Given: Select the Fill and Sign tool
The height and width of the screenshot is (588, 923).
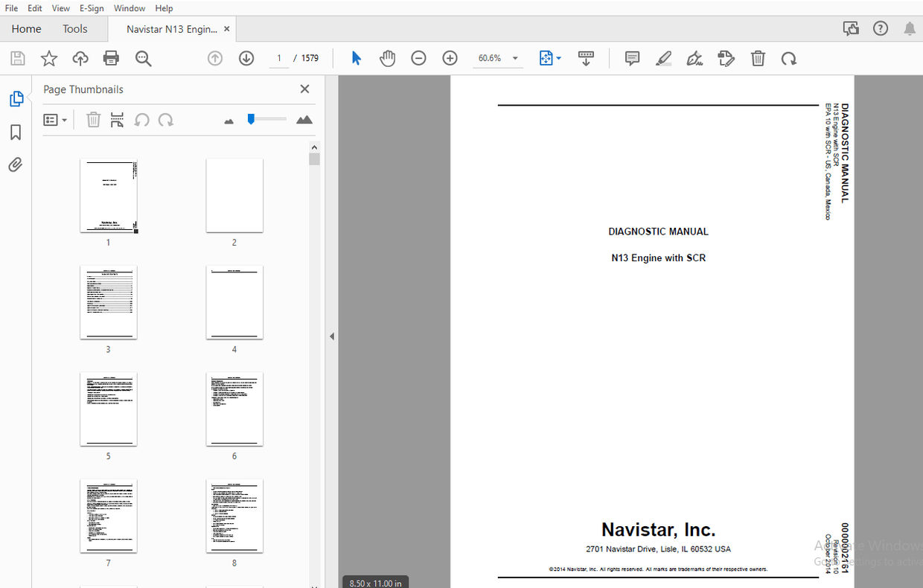Looking at the screenshot, I should pos(694,58).
